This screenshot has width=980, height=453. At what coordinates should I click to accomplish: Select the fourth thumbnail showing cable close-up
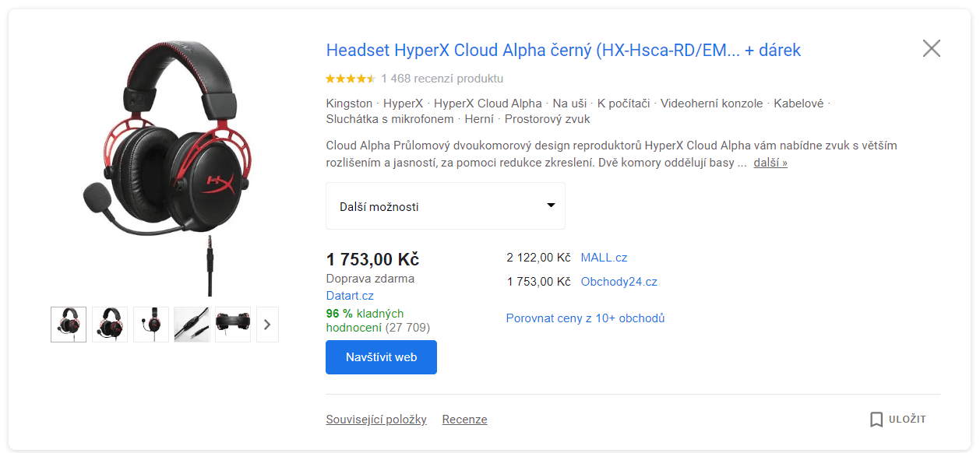point(192,325)
